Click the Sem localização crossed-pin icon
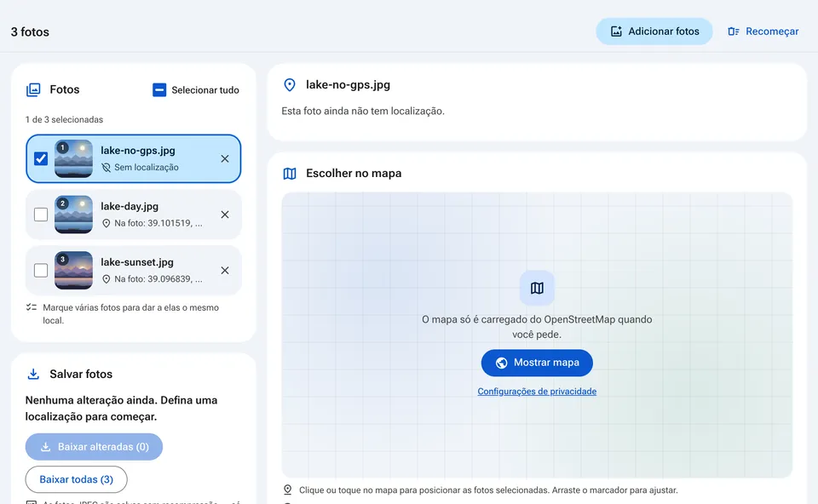This screenshot has width=818, height=504. pos(106,168)
